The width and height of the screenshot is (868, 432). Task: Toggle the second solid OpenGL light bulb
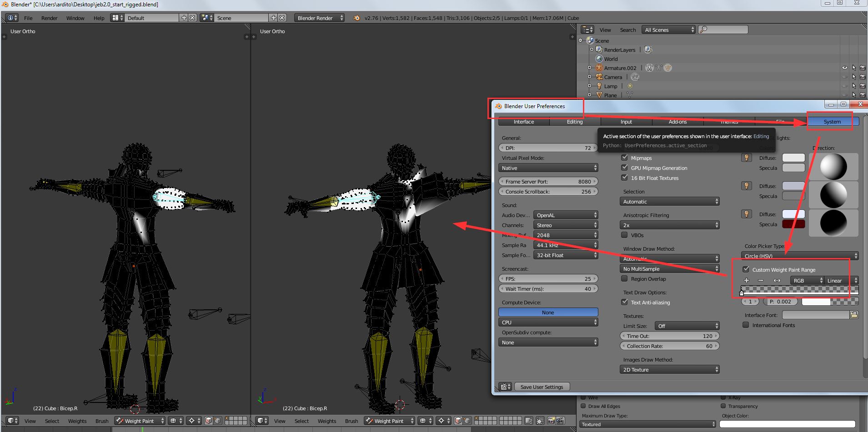point(746,186)
